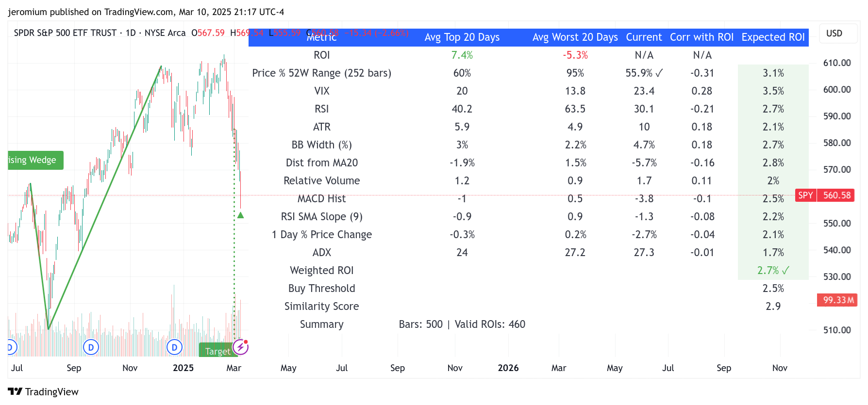Select the Current column header
Viewport: 868px width, 405px height.
tap(644, 37)
